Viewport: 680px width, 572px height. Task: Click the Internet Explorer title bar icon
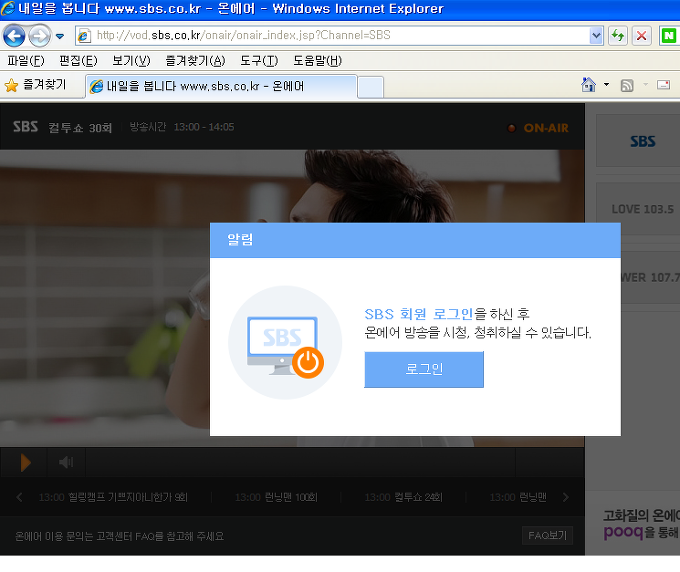pos(8,8)
